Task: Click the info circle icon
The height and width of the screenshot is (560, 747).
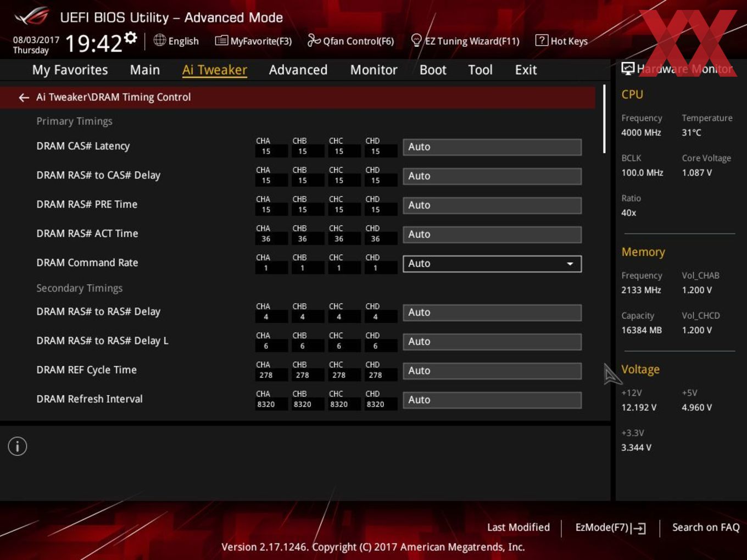Action: (x=18, y=446)
